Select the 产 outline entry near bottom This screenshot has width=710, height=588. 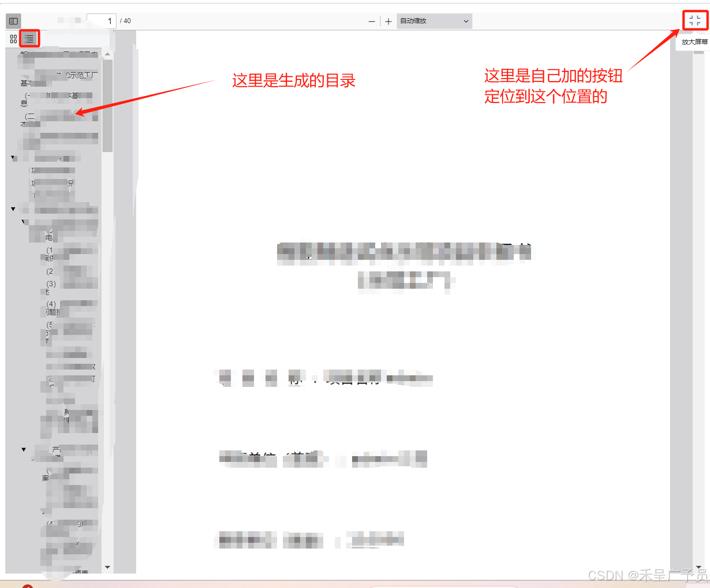(56, 449)
